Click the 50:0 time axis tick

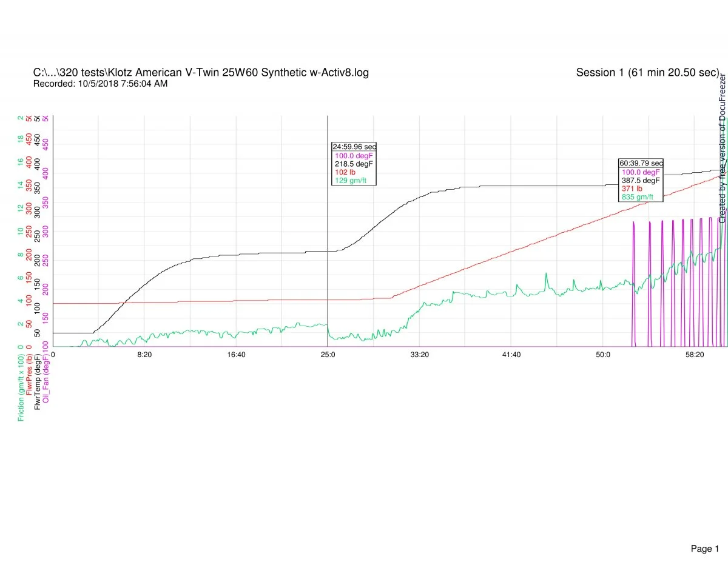click(x=602, y=354)
